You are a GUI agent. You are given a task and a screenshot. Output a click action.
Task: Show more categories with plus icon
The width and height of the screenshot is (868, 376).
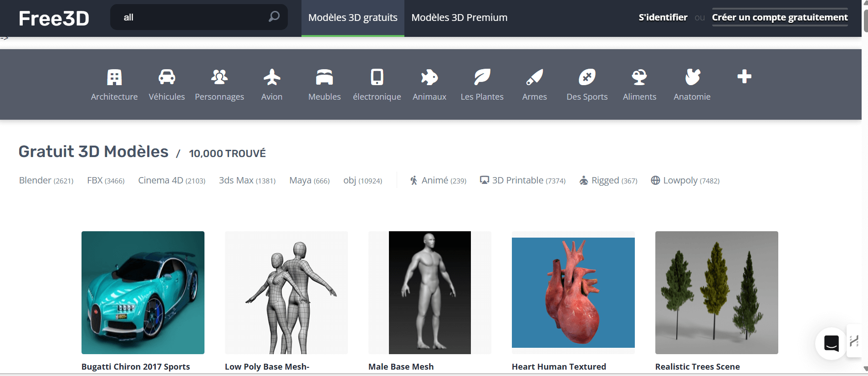pos(745,76)
